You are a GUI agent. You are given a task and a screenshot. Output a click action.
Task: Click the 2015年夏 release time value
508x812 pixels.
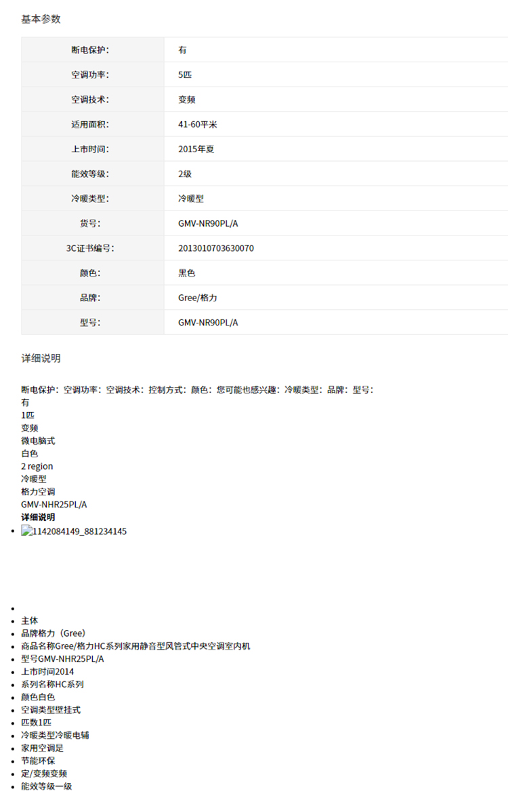pyautogui.click(x=196, y=149)
